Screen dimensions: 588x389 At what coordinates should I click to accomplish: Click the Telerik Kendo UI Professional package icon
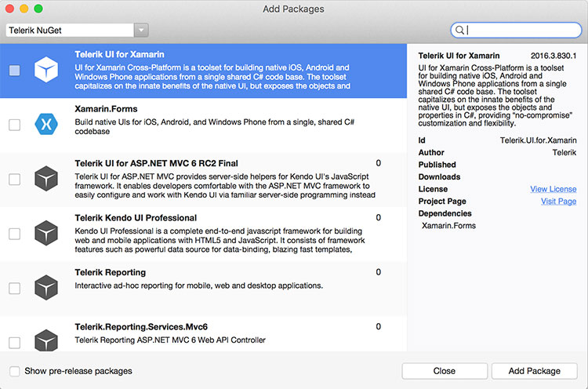tap(46, 233)
